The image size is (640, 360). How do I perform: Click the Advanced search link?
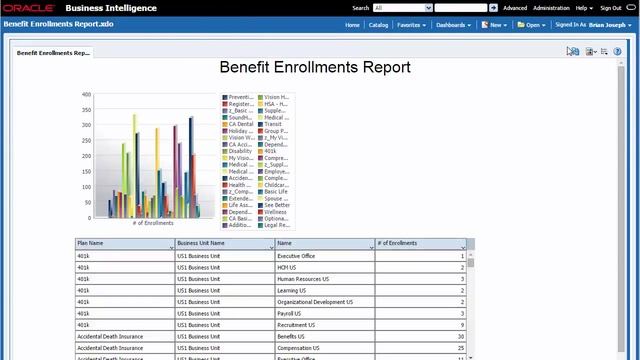(x=515, y=8)
